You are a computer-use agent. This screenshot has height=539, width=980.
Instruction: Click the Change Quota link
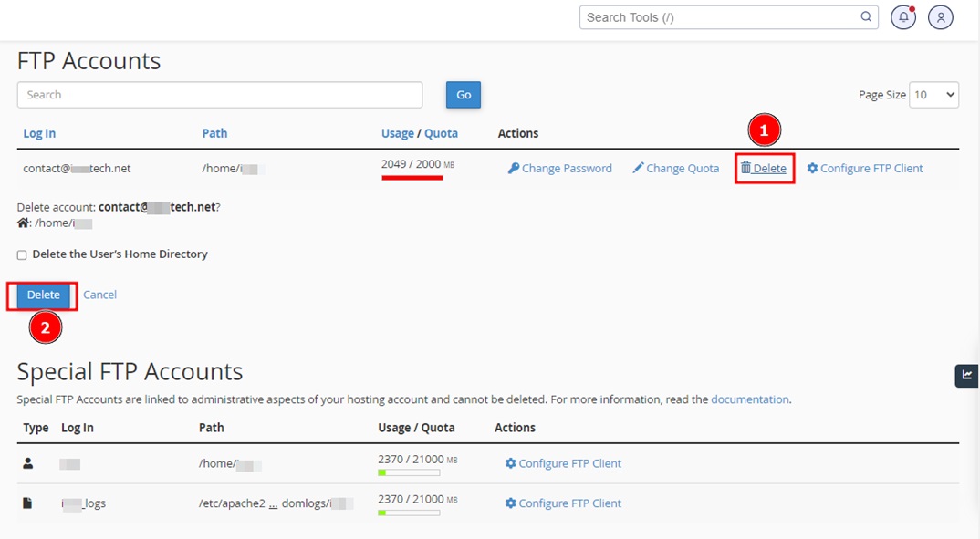point(683,168)
